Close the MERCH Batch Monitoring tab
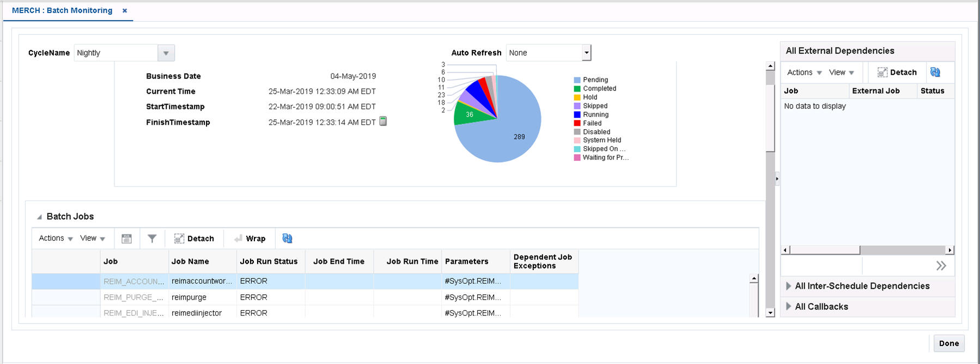The width and height of the screenshot is (980, 364). [125, 10]
